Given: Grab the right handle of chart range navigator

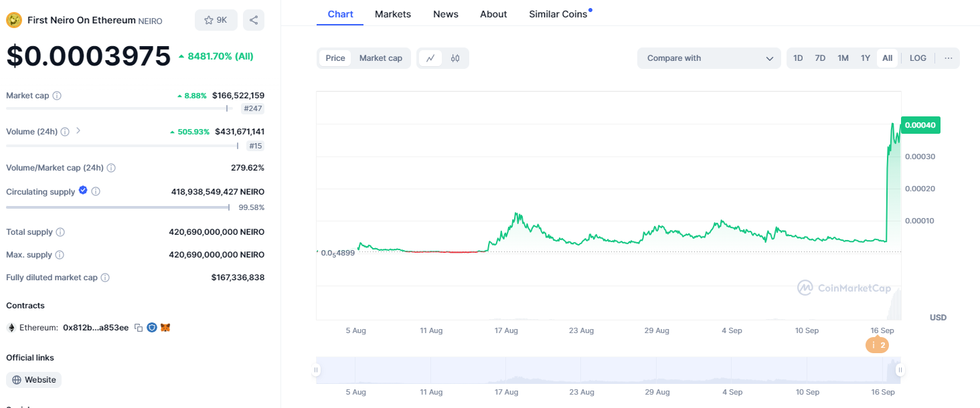Looking at the screenshot, I should point(900,370).
